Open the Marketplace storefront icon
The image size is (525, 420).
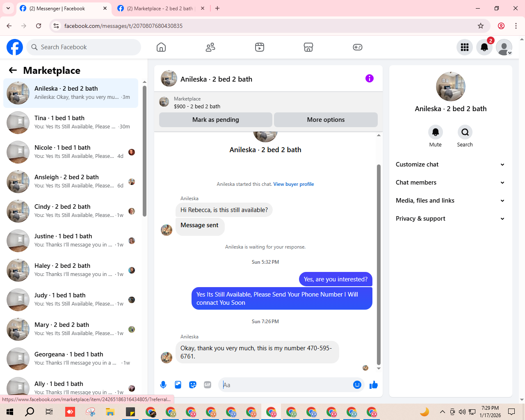click(x=308, y=47)
